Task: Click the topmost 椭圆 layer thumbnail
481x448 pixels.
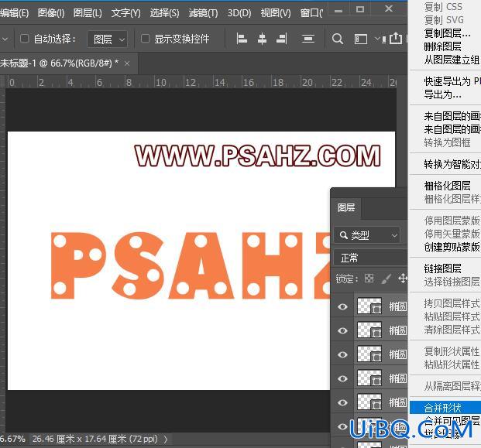Action: pyautogui.click(x=369, y=306)
